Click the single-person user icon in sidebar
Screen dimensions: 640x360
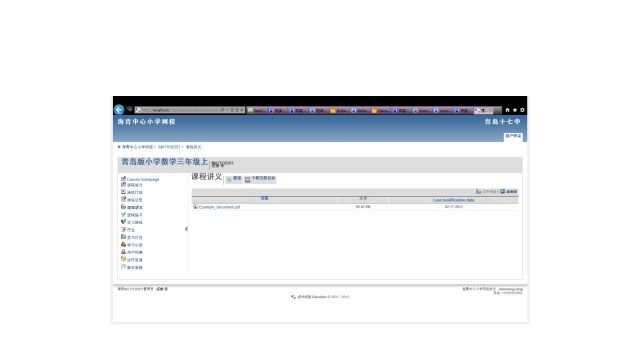coord(123,252)
